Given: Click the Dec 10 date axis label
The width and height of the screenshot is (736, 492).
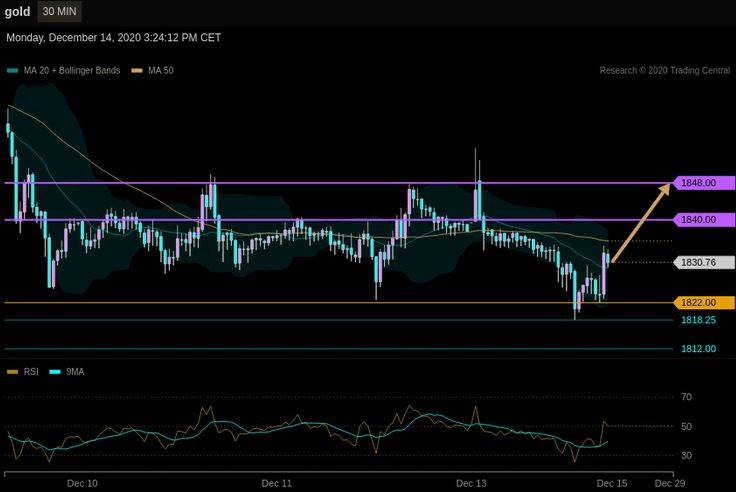Looking at the screenshot, I should 82,483.
